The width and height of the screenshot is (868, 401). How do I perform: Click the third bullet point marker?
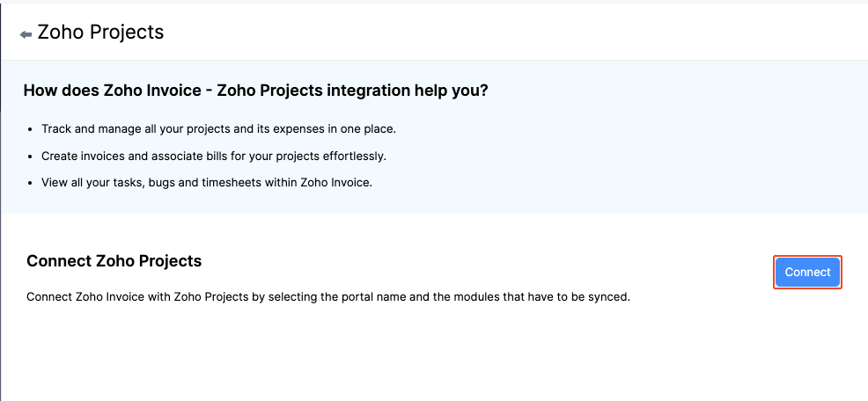coord(31,183)
